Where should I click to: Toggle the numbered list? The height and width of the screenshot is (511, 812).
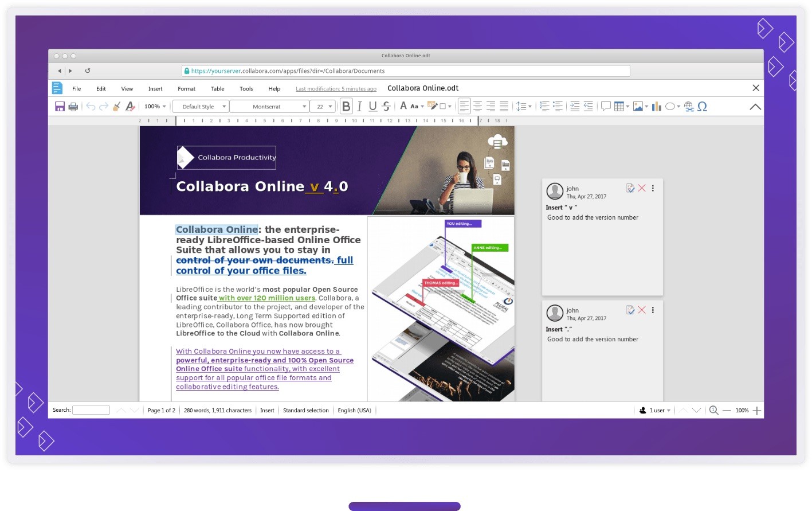point(544,106)
